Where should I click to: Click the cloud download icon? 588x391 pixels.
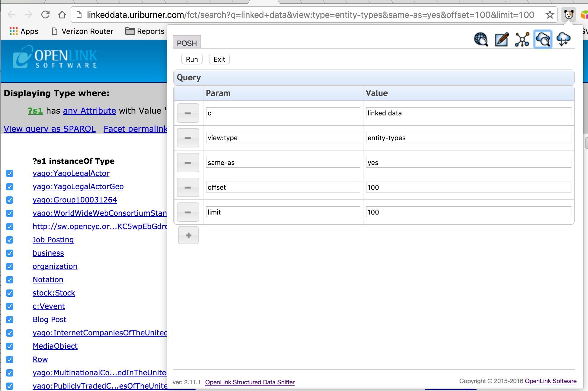click(x=563, y=39)
